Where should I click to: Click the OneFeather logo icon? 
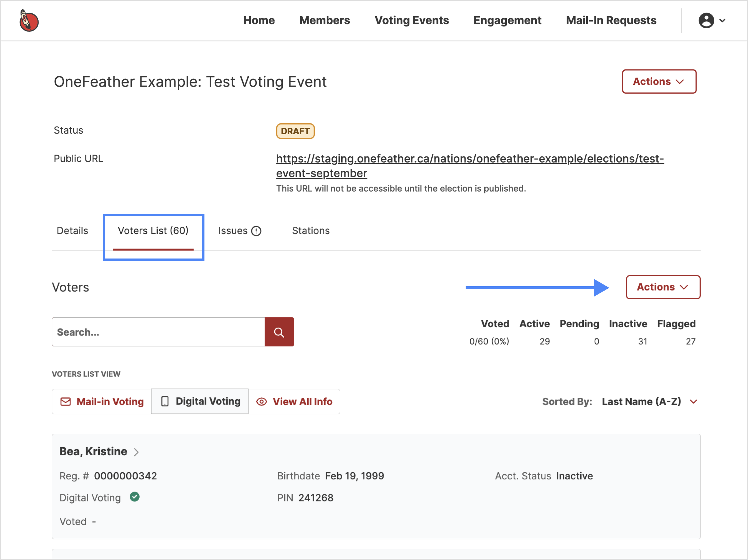pos(29,21)
